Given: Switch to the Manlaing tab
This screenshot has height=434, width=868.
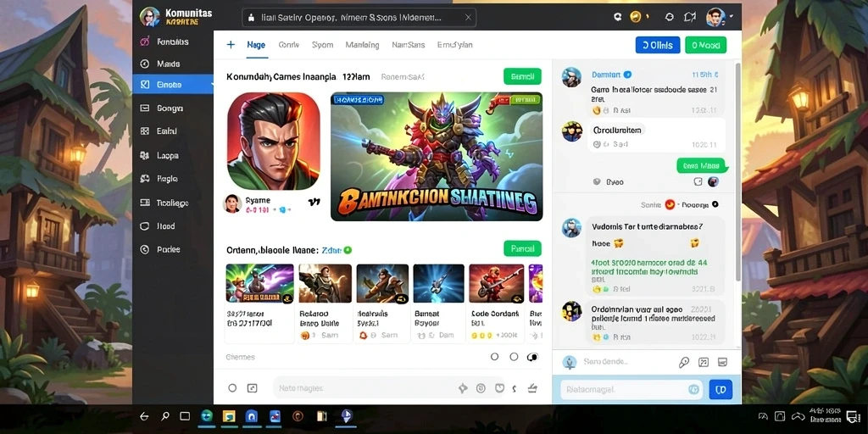Looking at the screenshot, I should coord(362,45).
